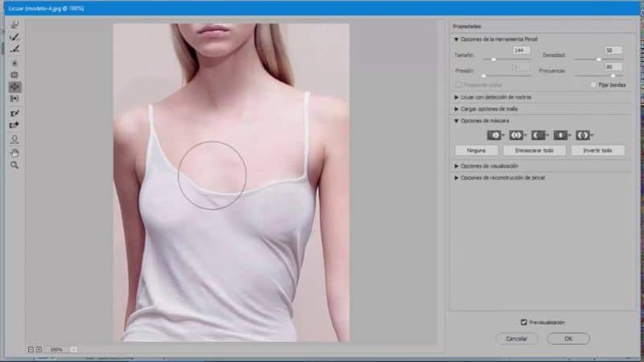The image size is (644, 362).
Task: Collapse Opciones de la Herramienta Pincel section
Action: click(x=456, y=39)
